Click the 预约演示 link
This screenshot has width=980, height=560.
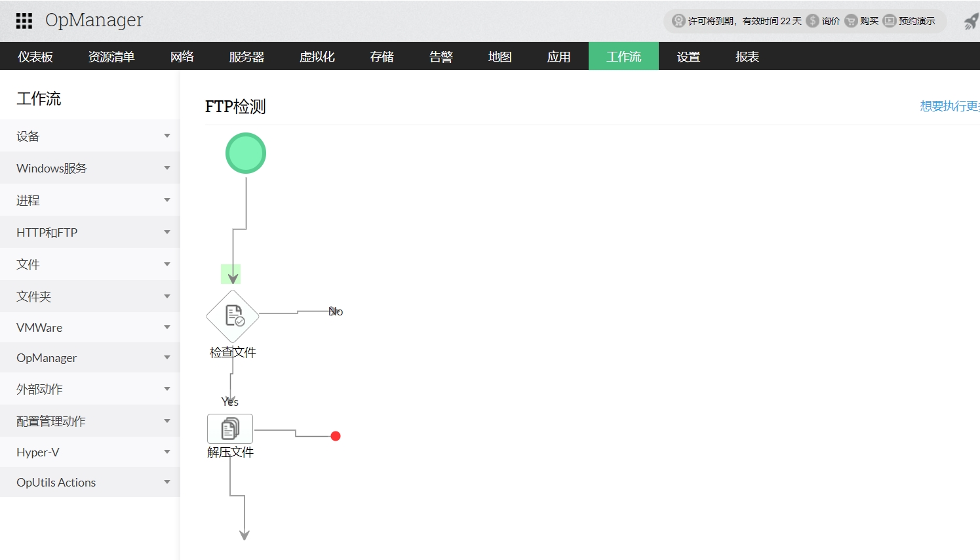click(917, 21)
